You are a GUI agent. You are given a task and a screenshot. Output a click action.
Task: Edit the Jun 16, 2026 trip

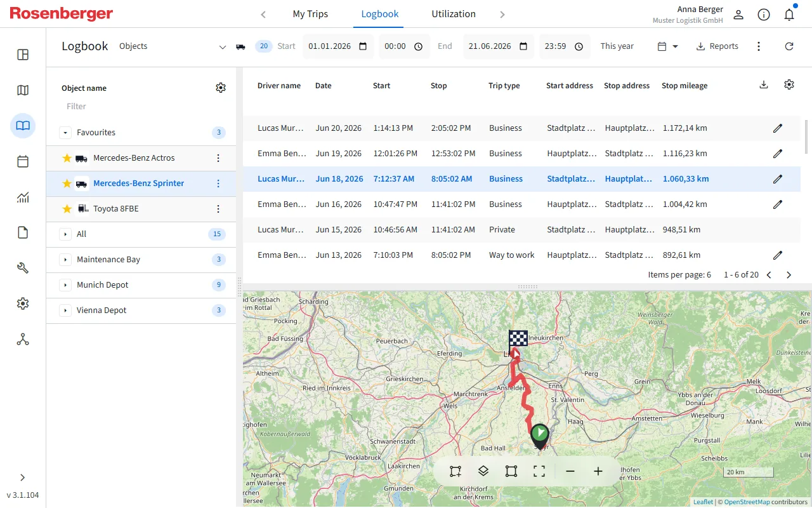pos(778,204)
